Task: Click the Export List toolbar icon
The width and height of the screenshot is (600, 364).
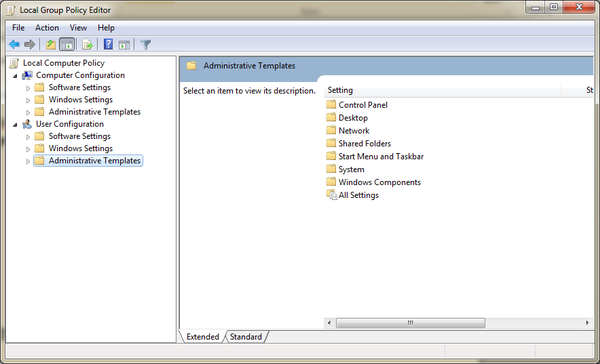Action: [x=88, y=45]
